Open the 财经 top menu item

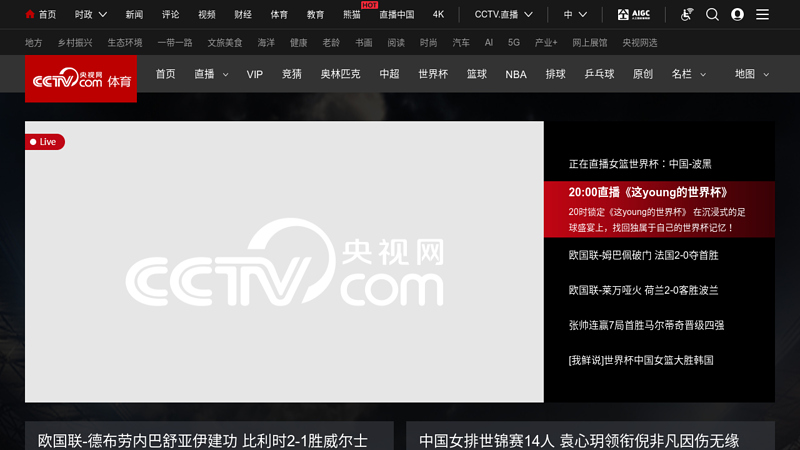pos(243,15)
